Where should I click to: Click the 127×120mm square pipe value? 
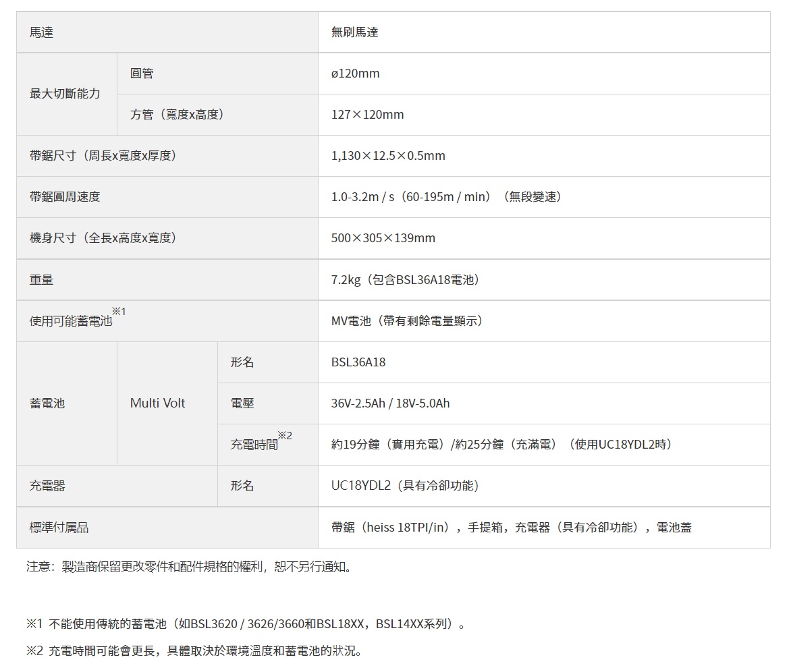pos(367,115)
